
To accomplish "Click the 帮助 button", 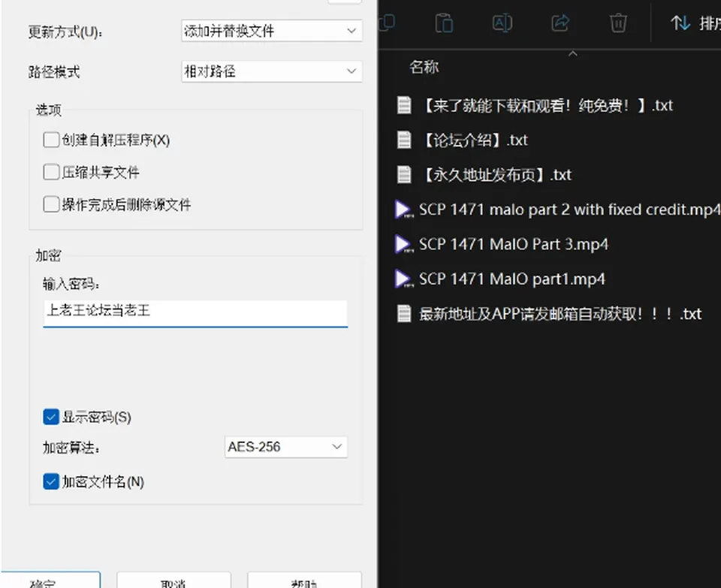I will [304, 580].
